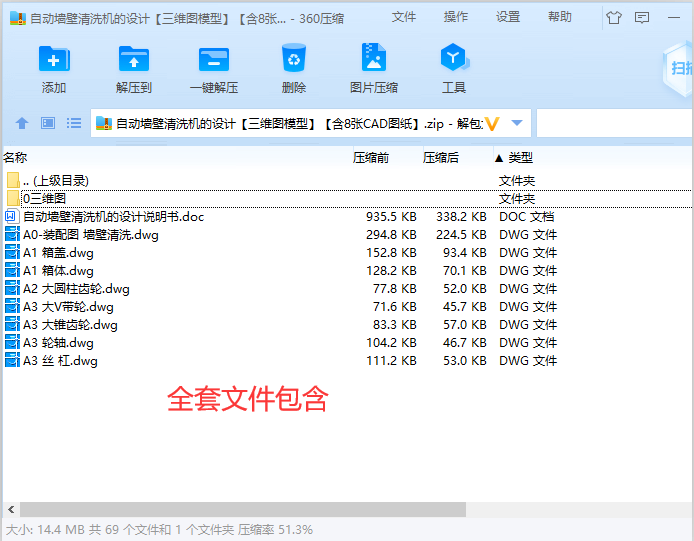
Task: Click the archive path address field
Action: [311, 123]
